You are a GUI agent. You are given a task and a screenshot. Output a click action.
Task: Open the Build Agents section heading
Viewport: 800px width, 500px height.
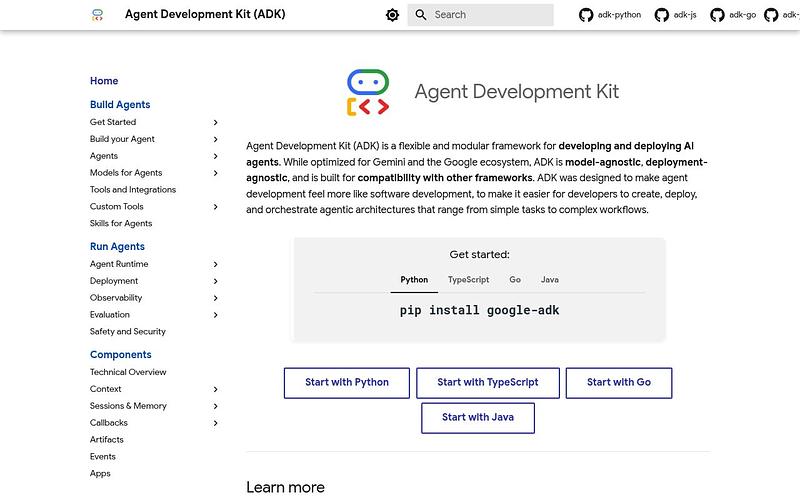(120, 105)
